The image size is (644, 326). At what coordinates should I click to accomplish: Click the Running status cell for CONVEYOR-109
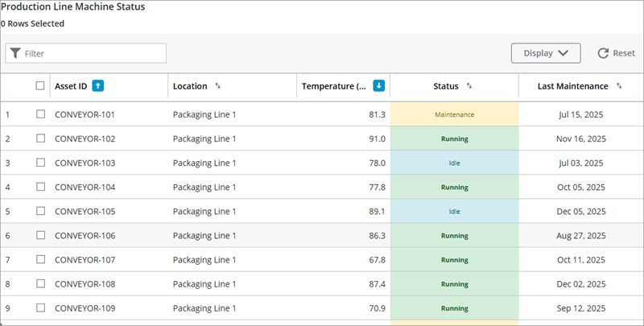(x=454, y=308)
